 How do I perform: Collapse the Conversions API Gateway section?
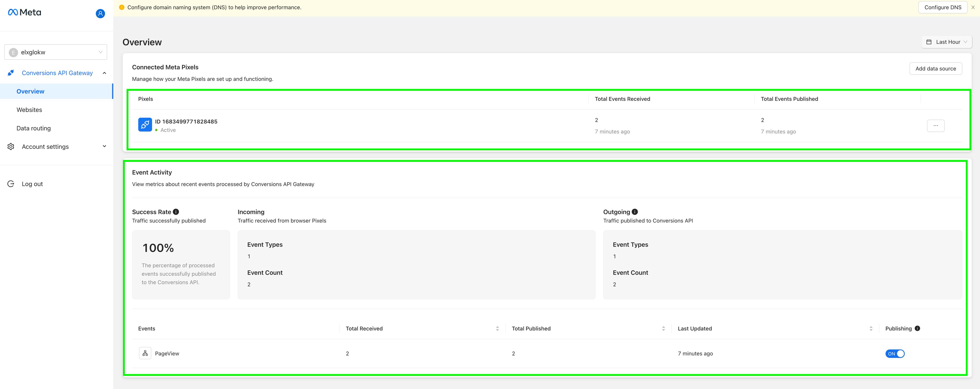click(104, 73)
